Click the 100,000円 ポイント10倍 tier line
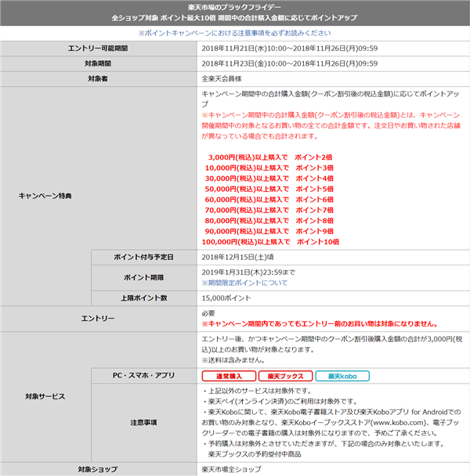Image resolution: width=470 pixels, height=476 pixels. (x=270, y=242)
